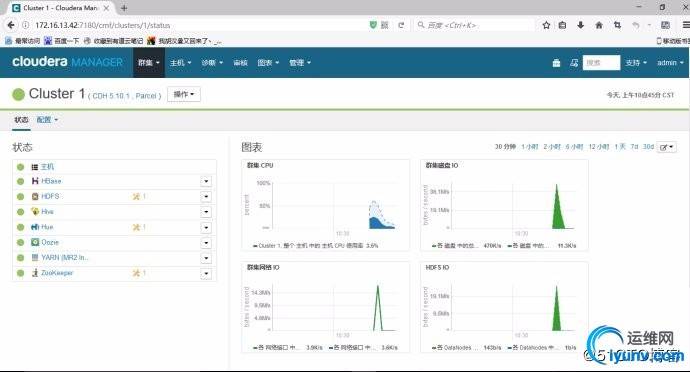Set chart range to 7d
This screenshot has height=372, width=690.
pyautogui.click(x=634, y=147)
